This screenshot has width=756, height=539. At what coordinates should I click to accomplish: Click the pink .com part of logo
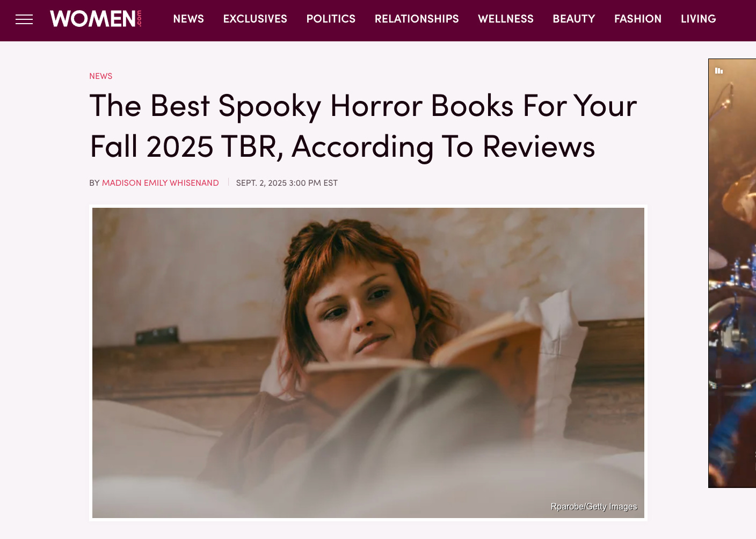click(140, 19)
